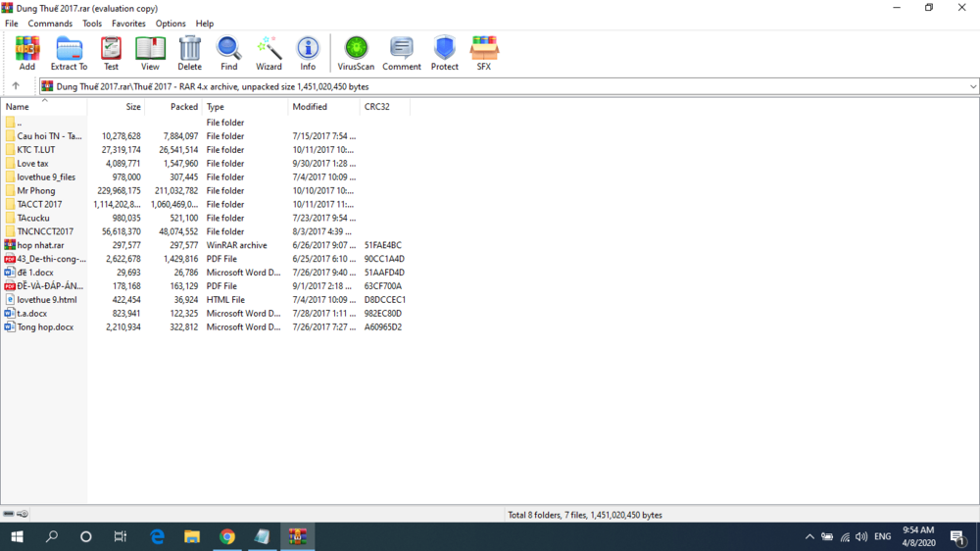Run VirusScan on the archive
The image size is (980, 551).
tap(356, 53)
